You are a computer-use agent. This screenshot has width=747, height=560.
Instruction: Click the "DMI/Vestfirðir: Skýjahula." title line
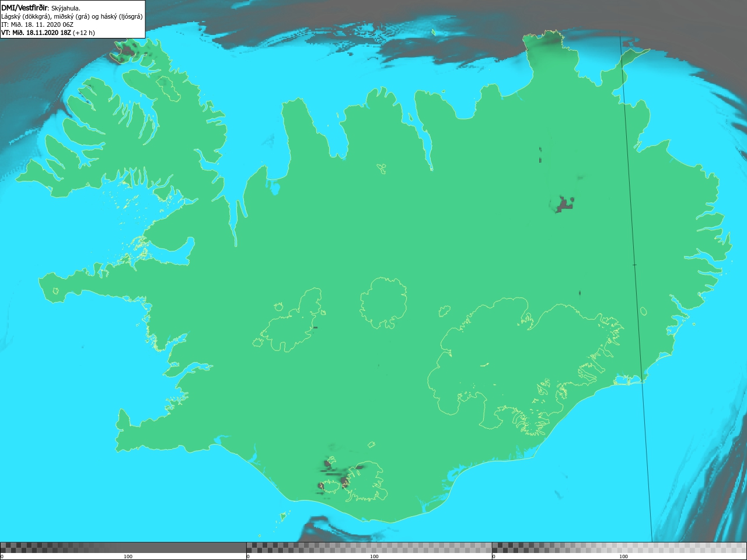(41, 8)
